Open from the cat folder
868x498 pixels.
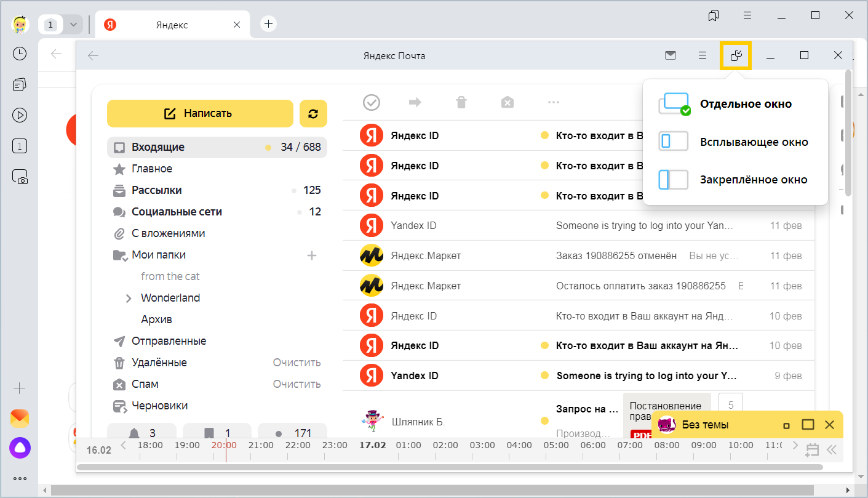170,276
